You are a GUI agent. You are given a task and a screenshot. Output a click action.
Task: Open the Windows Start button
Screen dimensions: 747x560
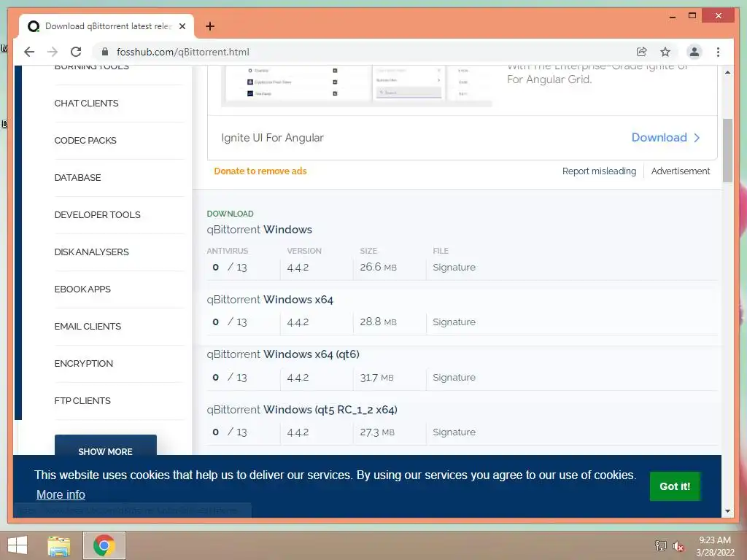(x=18, y=545)
